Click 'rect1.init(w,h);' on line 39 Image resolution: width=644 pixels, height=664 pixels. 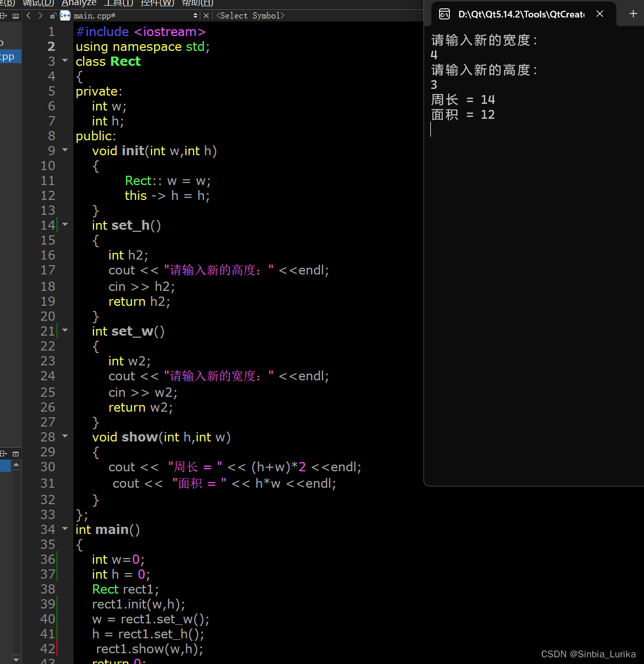[x=139, y=604]
